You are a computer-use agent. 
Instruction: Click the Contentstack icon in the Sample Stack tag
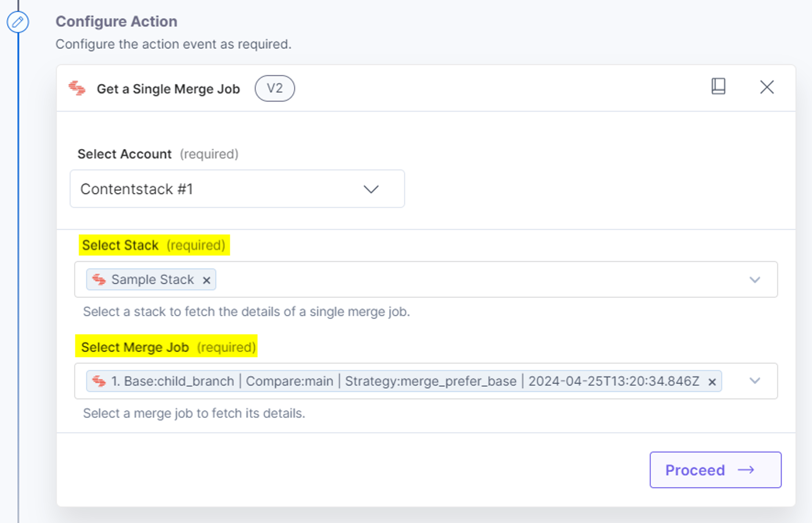point(99,279)
